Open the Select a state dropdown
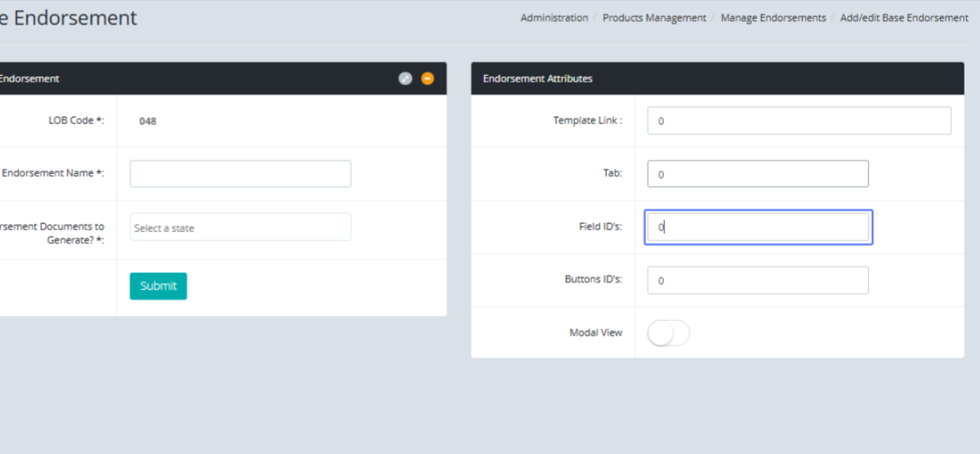980x454 pixels. pos(240,228)
